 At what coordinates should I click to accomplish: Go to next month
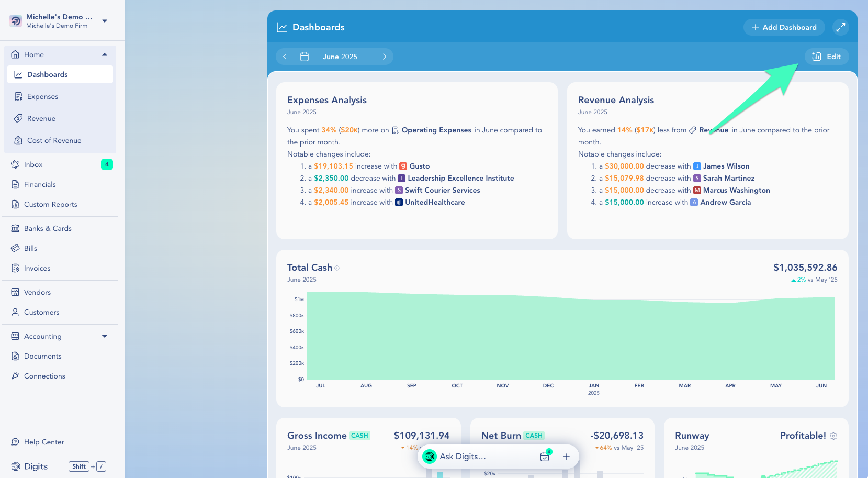click(x=385, y=57)
